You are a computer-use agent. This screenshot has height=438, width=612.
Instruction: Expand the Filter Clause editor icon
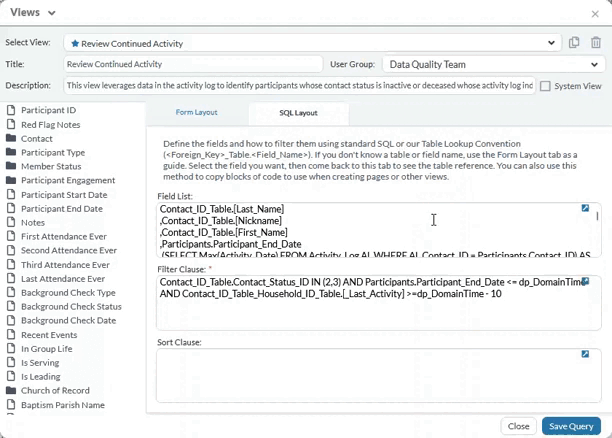point(585,281)
